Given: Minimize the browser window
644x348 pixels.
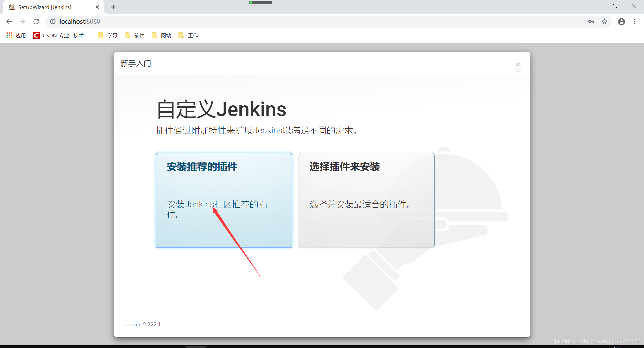Looking at the screenshot, I should [596, 6].
